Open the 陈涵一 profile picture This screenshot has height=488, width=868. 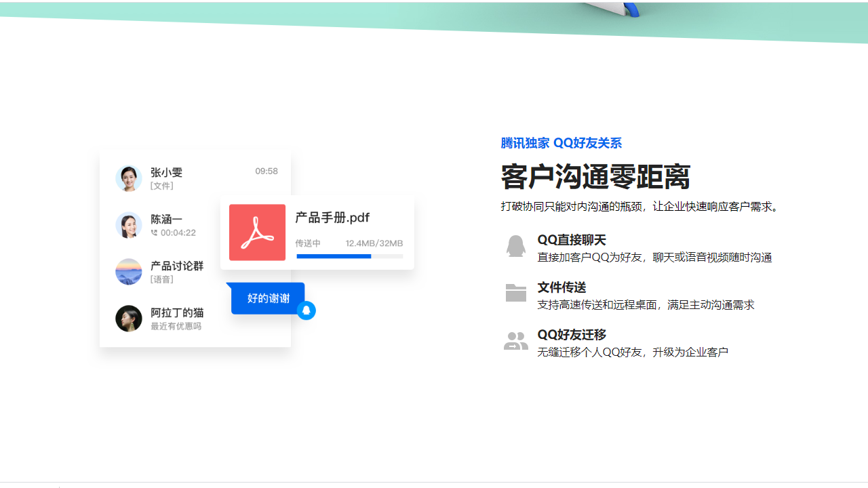[128, 225]
